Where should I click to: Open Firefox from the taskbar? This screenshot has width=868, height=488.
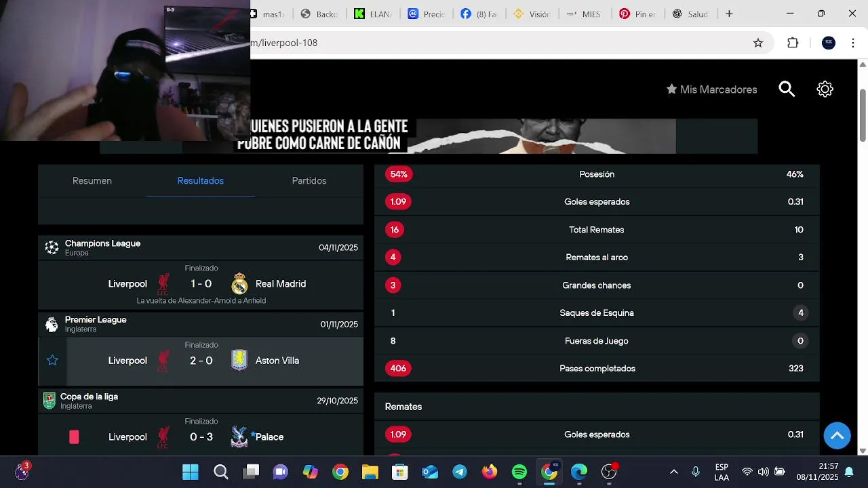pyautogui.click(x=490, y=472)
